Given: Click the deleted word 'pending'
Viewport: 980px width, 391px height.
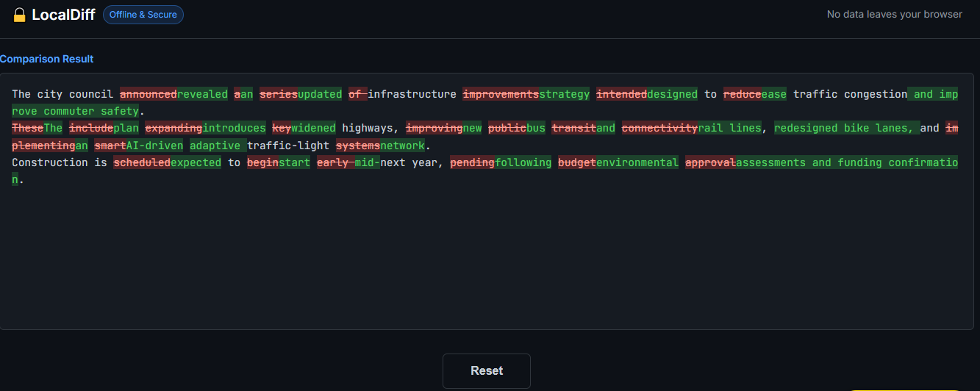Looking at the screenshot, I should pos(473,162).
